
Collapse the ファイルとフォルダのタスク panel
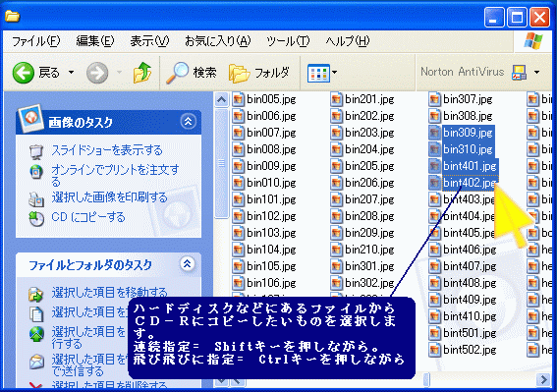pos(188,263)
